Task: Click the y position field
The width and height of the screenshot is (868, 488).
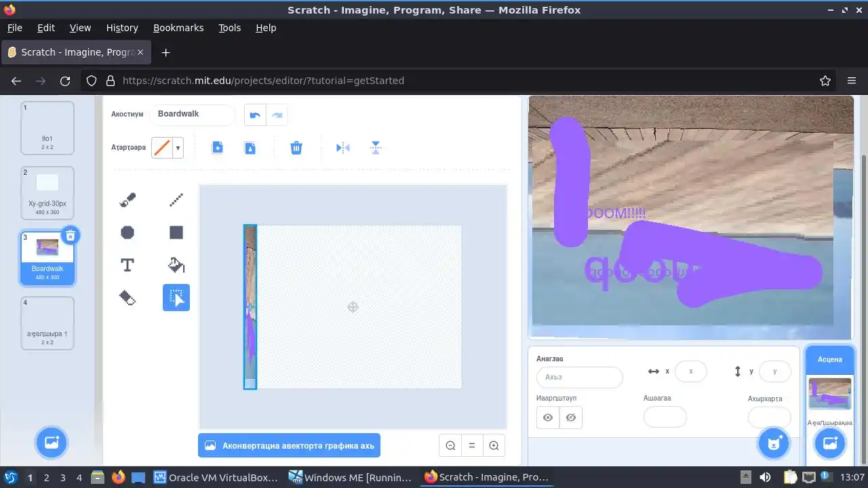Action: click(775, 371)
